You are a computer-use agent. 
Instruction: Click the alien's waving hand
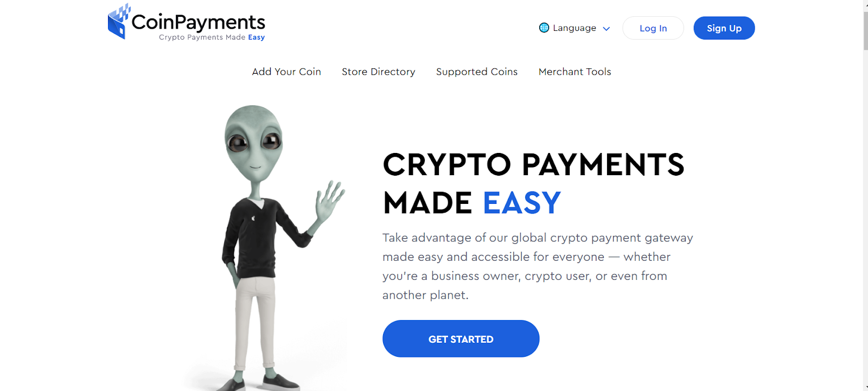[x=330, y=200]
